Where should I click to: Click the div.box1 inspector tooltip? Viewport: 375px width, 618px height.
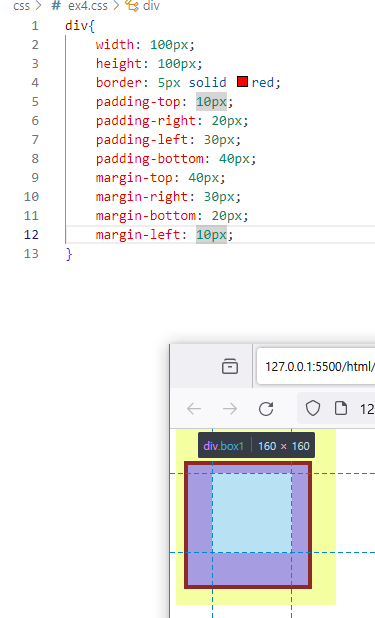tap(256, 445)
